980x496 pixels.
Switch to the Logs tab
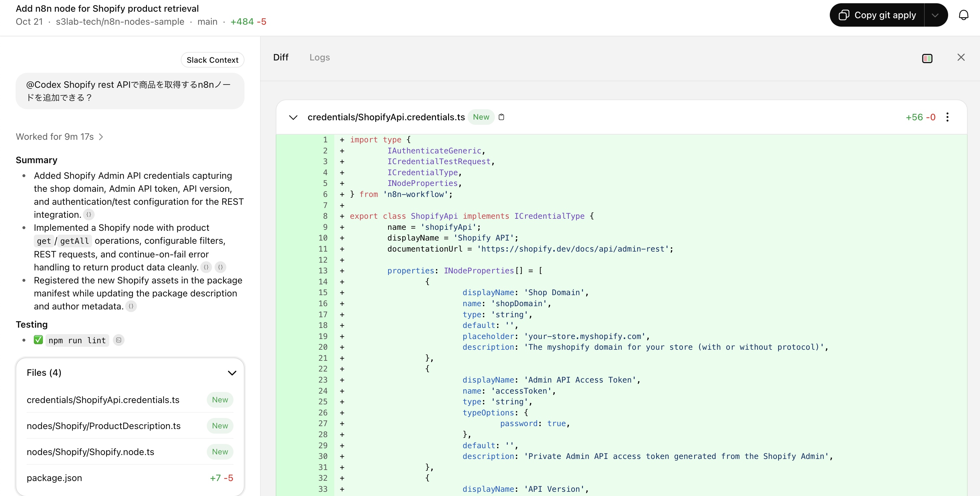coord(319,58)
